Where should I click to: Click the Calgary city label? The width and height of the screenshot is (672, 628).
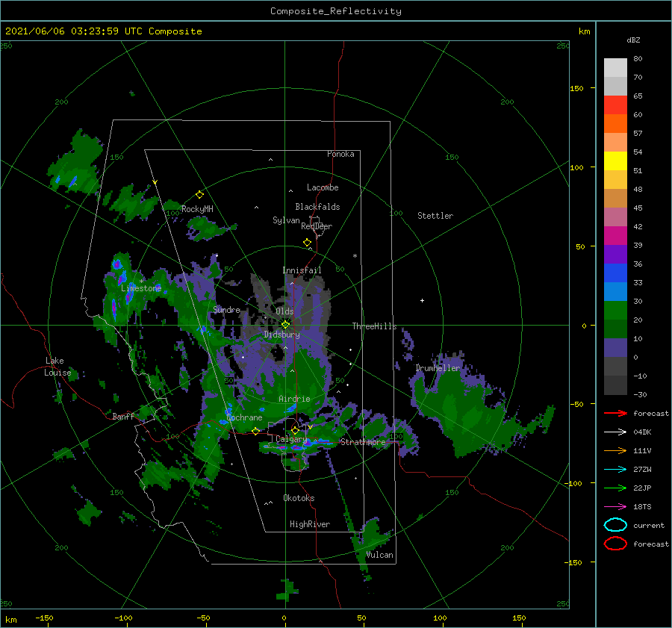point(291,439)
